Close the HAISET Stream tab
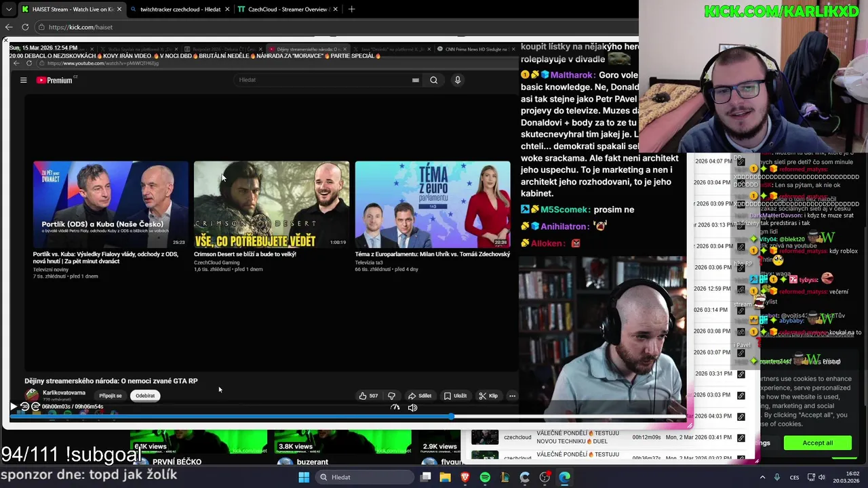 pos(119,9)
